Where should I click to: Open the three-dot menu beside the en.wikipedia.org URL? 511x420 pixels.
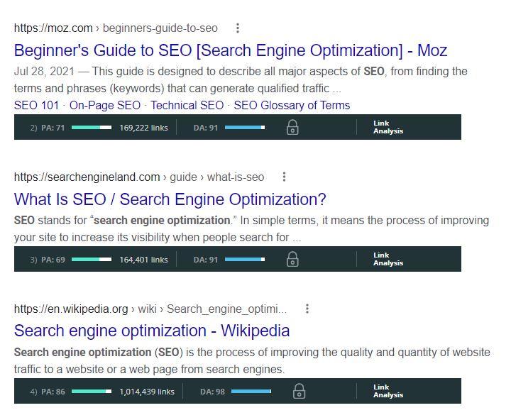[307, 309]
